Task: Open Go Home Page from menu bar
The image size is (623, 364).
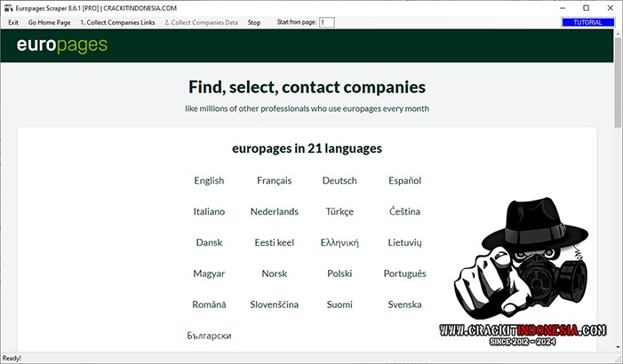Action: tap(49, 22)
